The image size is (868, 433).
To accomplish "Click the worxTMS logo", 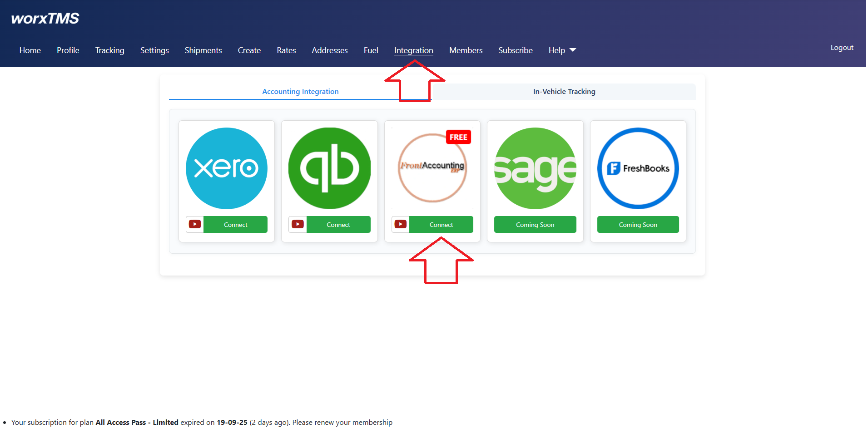I will click(x=45, y=18).
